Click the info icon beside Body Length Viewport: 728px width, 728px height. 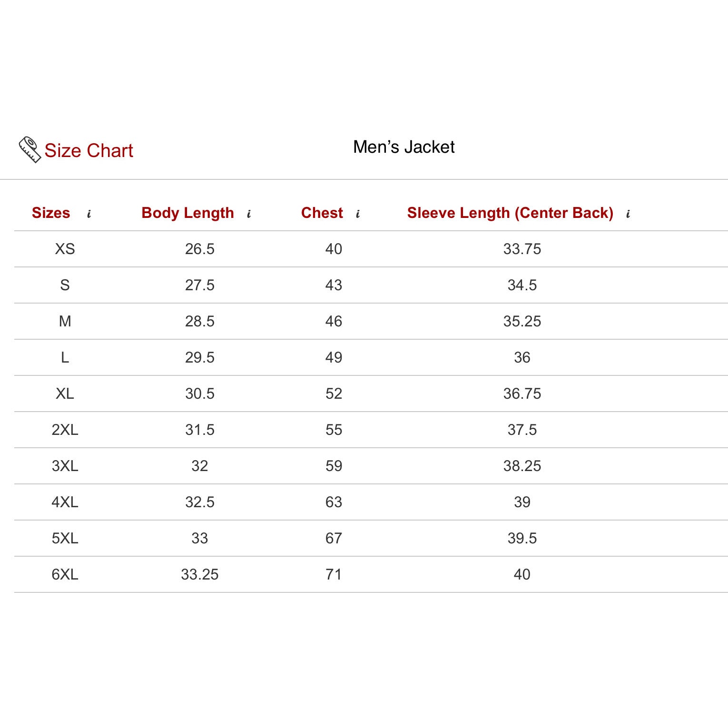coord(249,214)
